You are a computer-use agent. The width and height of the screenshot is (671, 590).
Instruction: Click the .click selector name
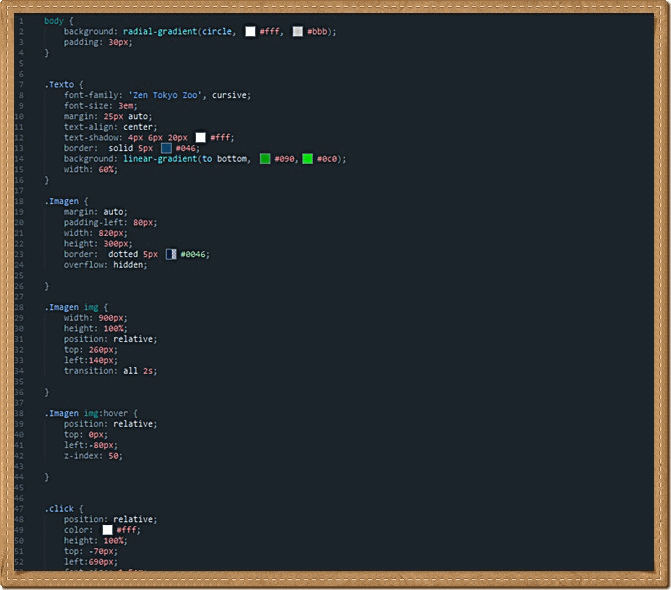click(59, 509)
